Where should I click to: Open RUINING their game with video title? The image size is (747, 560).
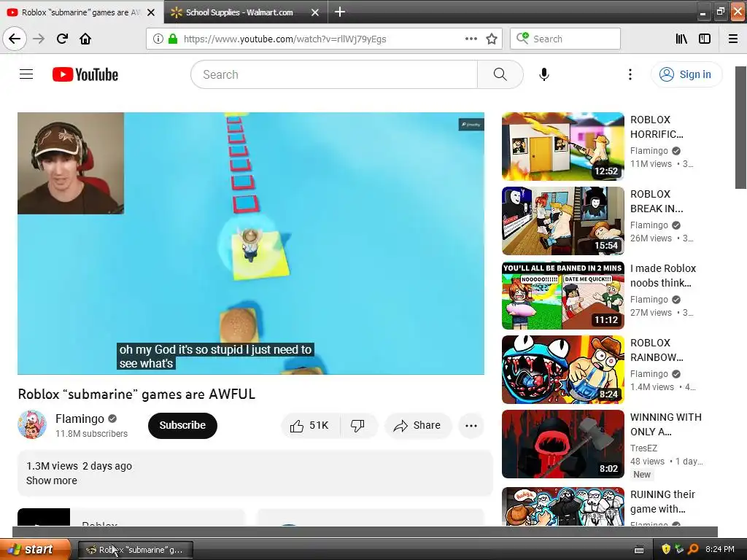[x=662, y=502]
